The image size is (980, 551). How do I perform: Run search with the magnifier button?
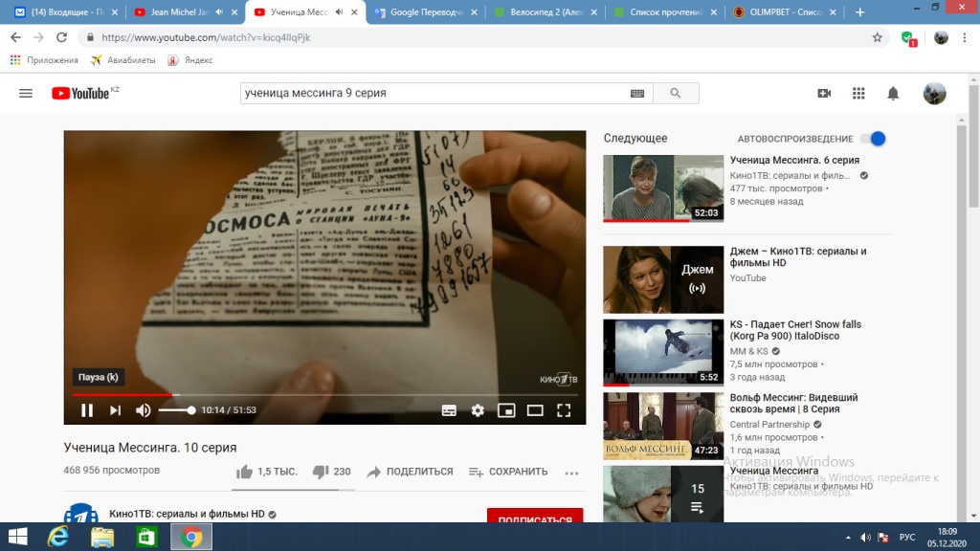(676, 93)
